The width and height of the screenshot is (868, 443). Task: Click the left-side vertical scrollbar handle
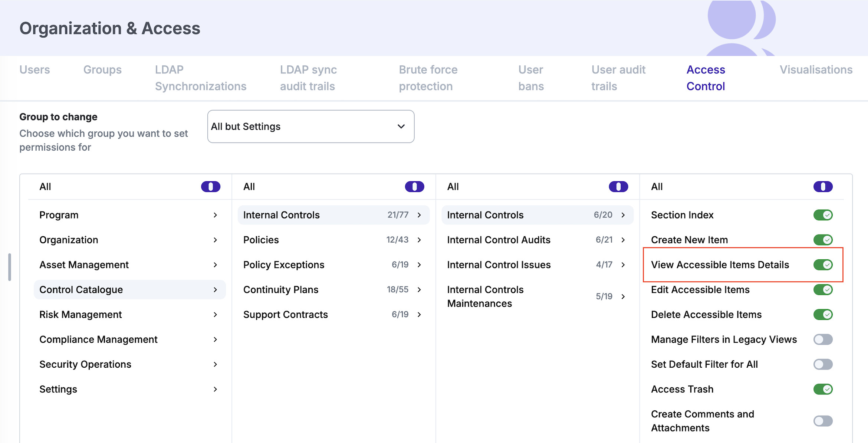[10, 267]
